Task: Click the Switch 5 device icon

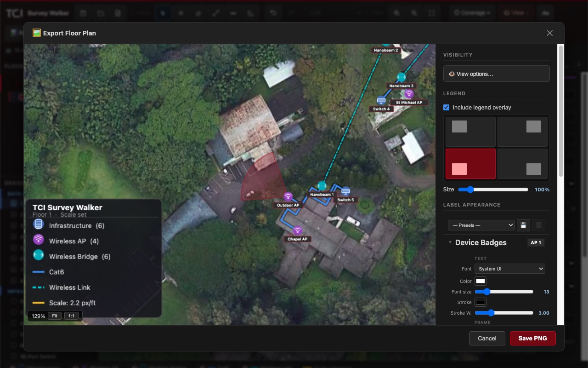Action: (x=345, y=191)
